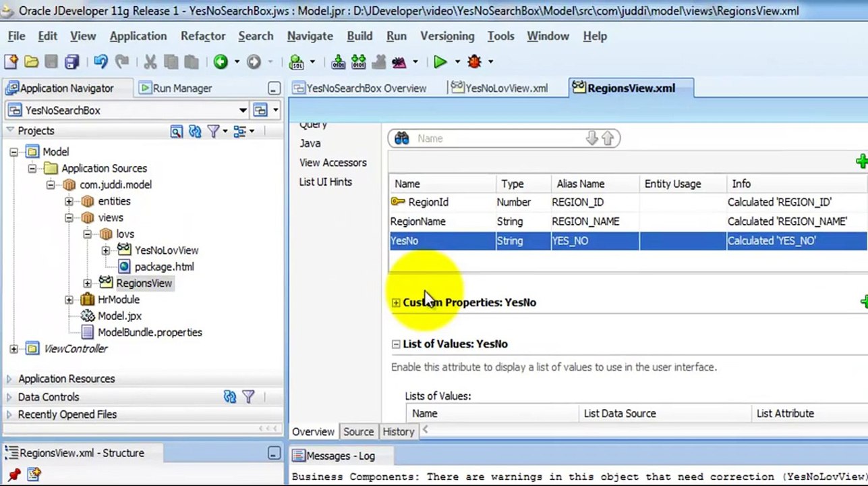Viewport: 868px width, 486px height.
Task: Expand Custom Properties: YesNo section
Action: tap(396, 302)
